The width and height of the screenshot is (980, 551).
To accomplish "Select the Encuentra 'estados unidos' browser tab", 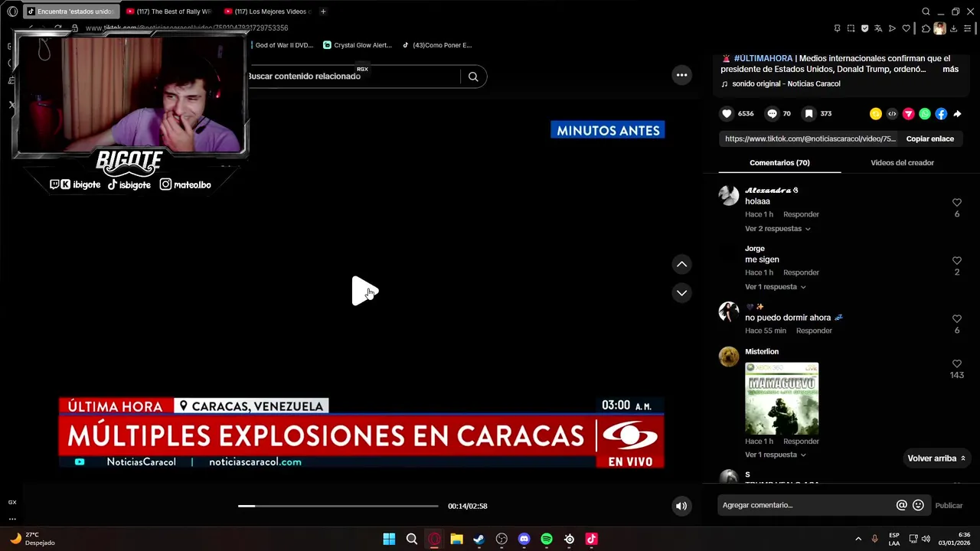I will (x=70, y=11).
